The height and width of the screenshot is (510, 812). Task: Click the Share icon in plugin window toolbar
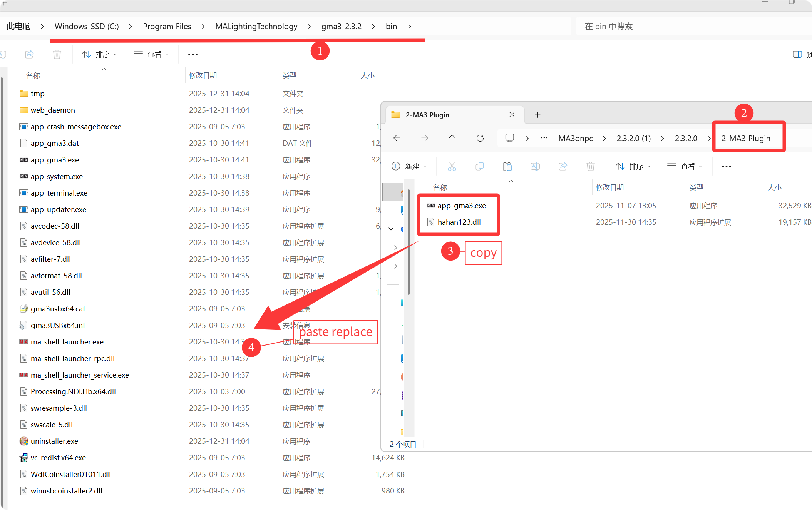pos(563,166)
